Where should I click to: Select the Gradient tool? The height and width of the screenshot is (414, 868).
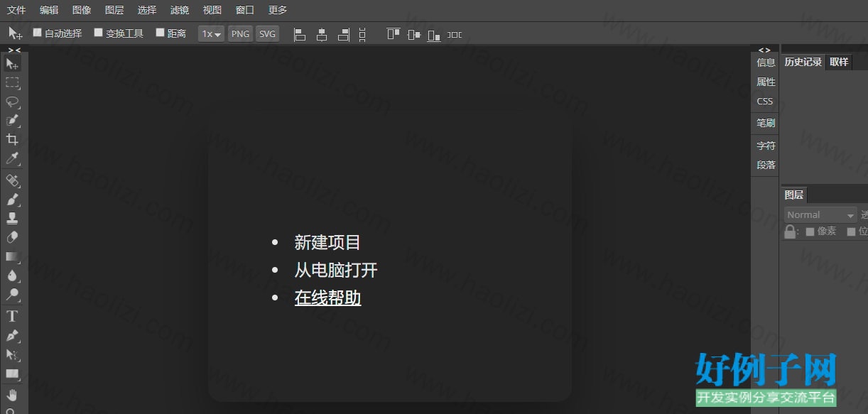pyautogui.click(x=12, y=256)
